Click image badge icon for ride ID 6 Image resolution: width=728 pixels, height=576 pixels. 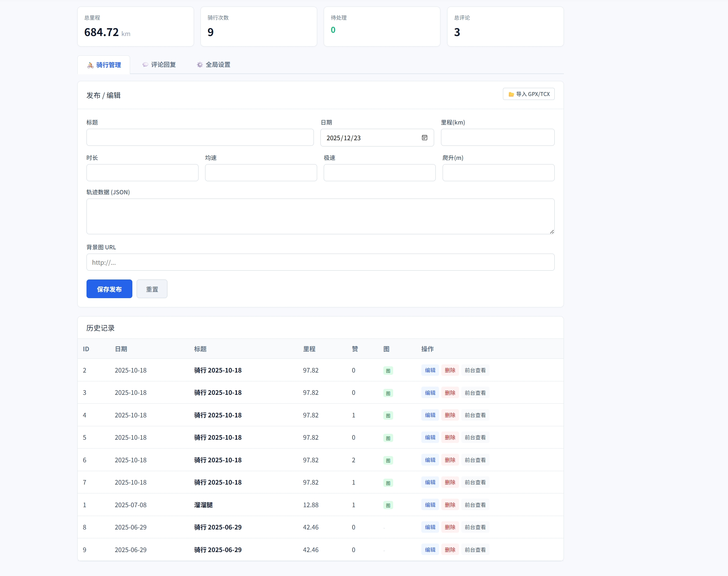point(388,460)
